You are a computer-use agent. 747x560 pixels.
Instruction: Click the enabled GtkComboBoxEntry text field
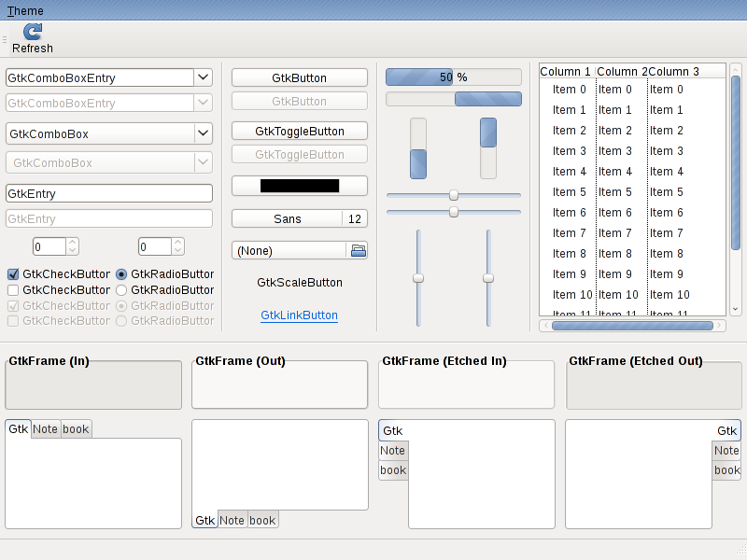click(x=100, y=77)
